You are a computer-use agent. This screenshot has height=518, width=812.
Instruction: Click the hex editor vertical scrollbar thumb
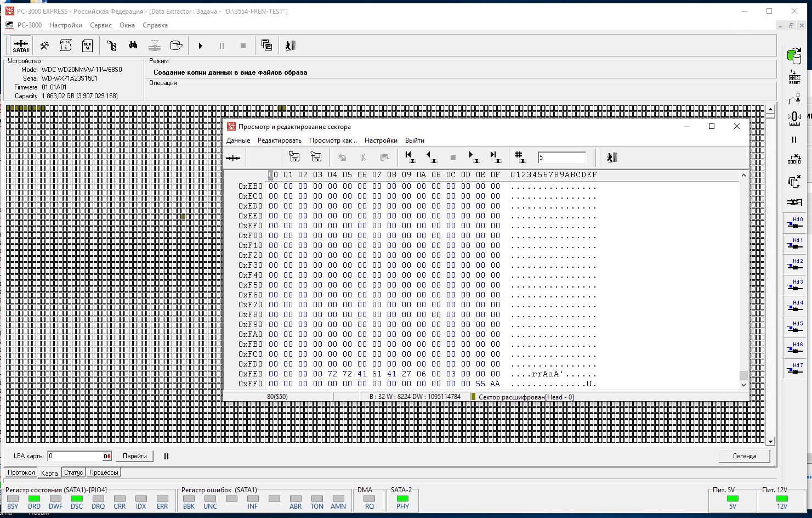click(743, 375)
